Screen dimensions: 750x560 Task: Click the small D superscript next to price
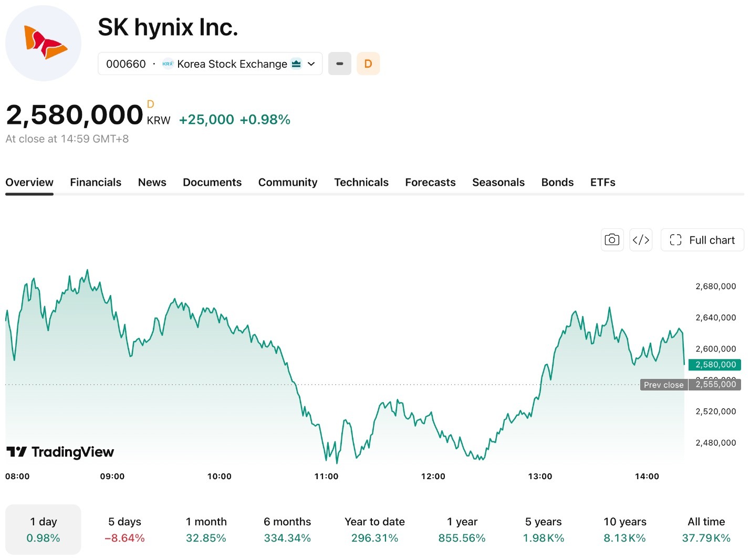click(151, 104)
